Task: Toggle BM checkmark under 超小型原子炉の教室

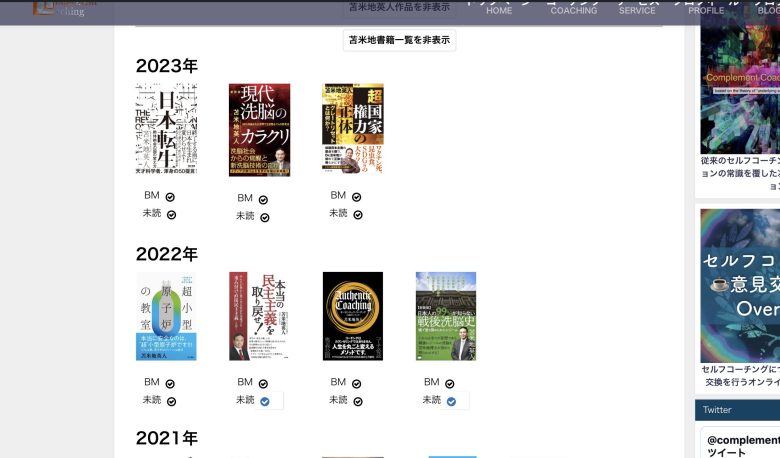Action: pos(170,383)
